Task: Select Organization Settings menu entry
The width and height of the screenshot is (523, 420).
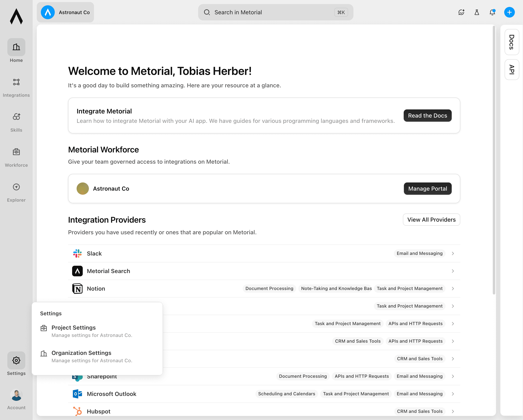Action: pos(97,356)
